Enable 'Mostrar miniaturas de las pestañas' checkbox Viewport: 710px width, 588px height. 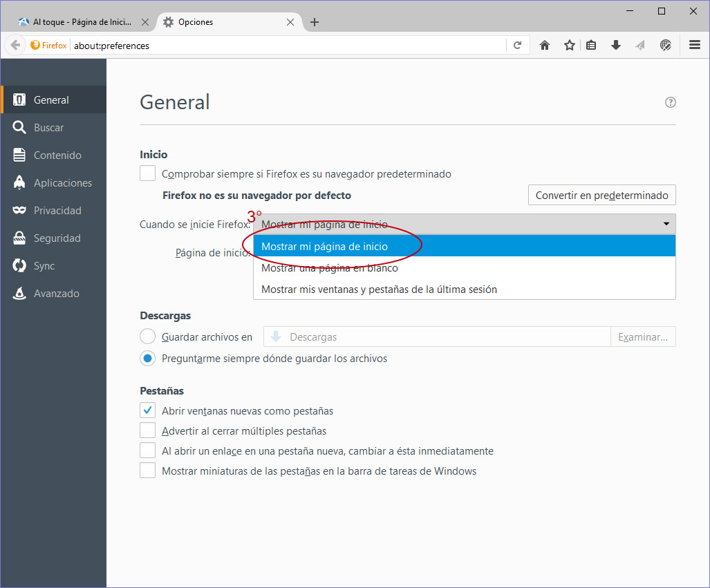[148, 471]
